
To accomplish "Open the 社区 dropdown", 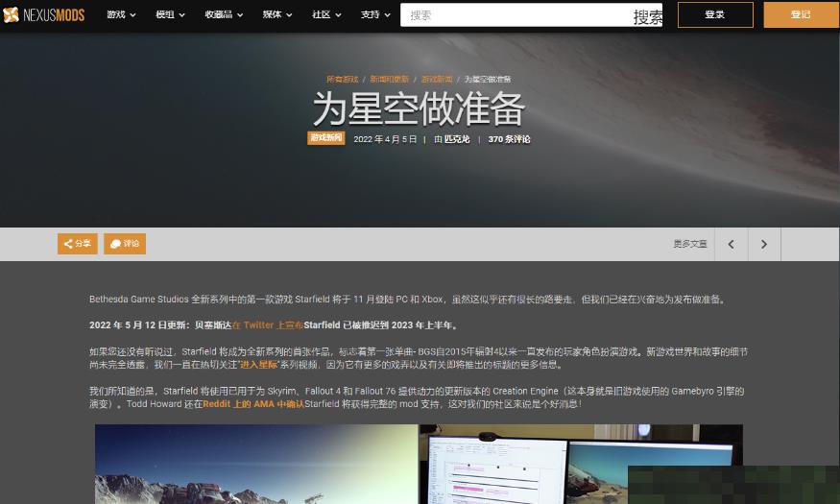I will [326, 15].
